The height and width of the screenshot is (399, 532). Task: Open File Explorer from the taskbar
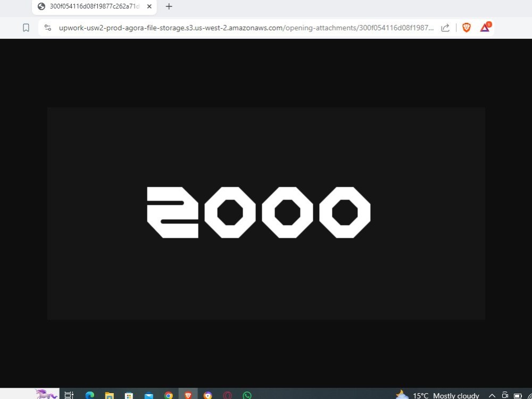[109, 396]
